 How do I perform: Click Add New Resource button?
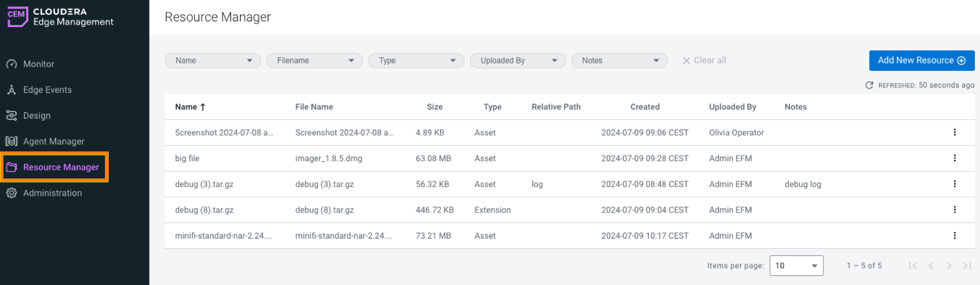coord(921,60)
